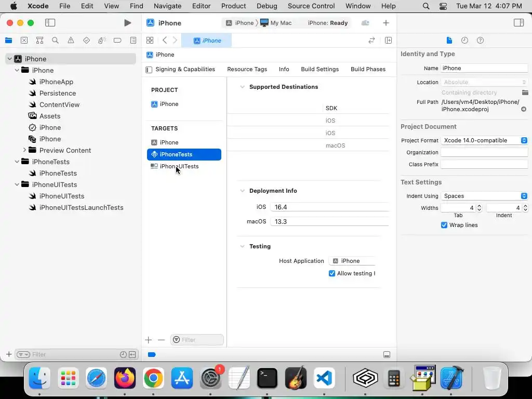Open ContentView in the navigator

59,104
